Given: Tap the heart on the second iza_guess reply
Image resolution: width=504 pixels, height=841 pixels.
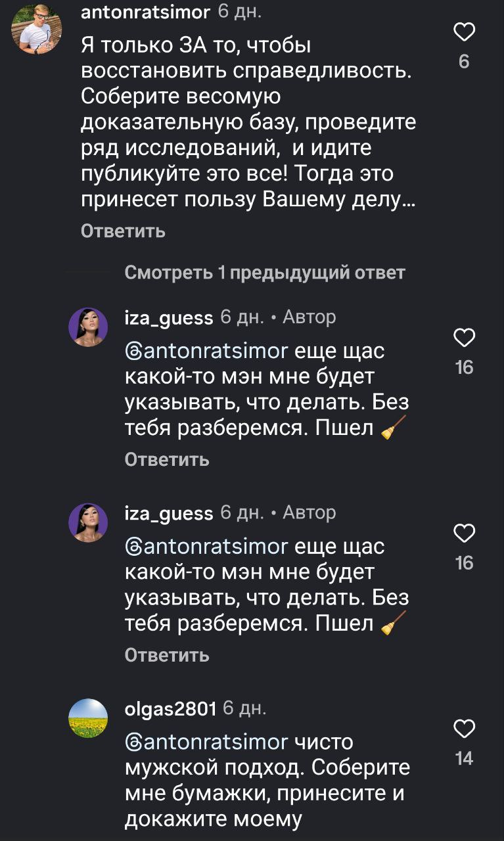Looking at the screenshot, I should click(464, 533).
